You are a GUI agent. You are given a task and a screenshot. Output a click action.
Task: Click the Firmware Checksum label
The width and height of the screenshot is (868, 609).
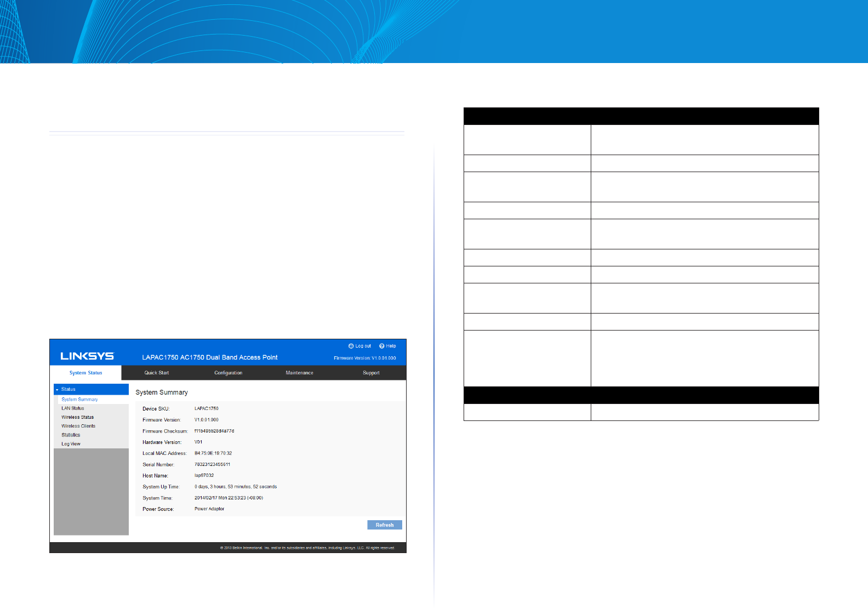coord(165,431)
